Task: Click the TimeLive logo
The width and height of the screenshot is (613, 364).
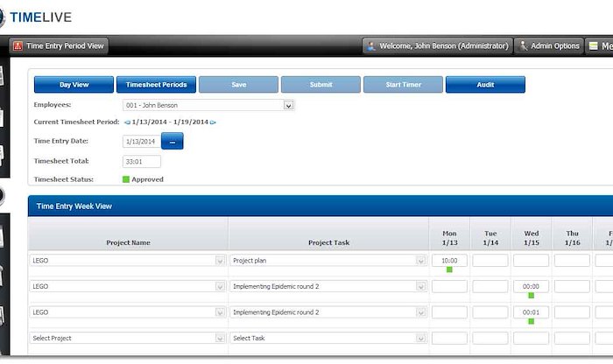Action: tap(36, 17)
